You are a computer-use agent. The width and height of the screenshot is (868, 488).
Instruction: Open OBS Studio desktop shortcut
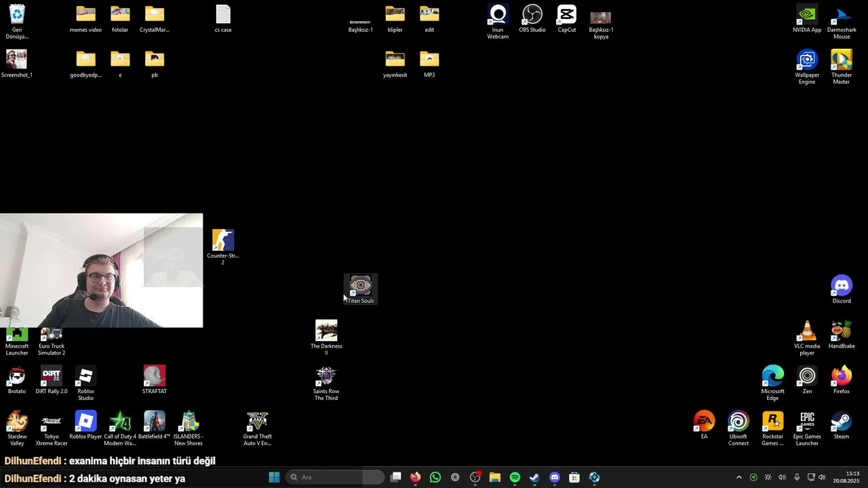pos(532,18)
